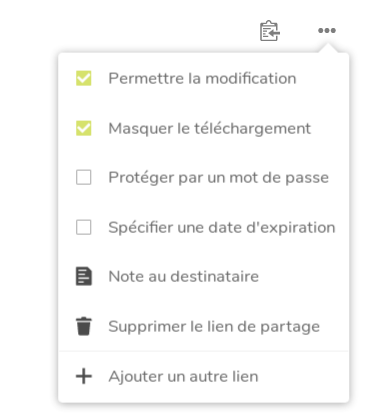
Task: Click the document icon beside Note au destinataire
Action: click(x=84, y=276)
